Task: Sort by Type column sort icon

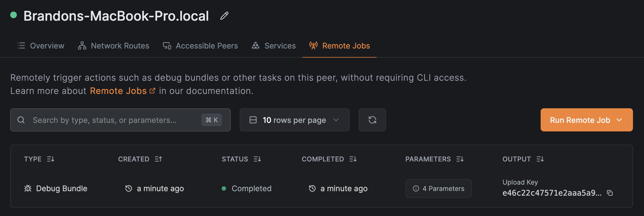Action: 50,159
